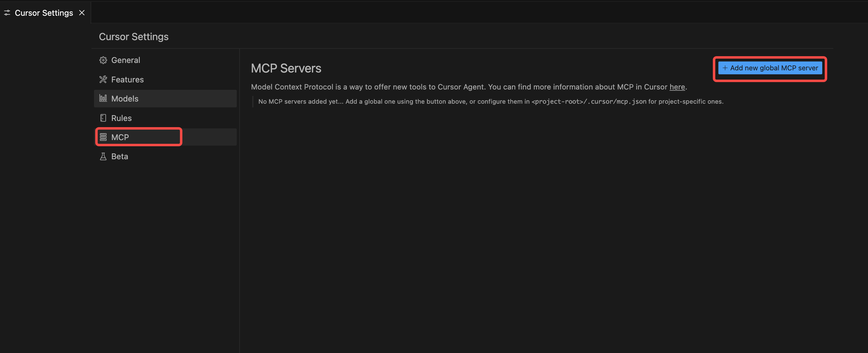868x353 pixels.
Task: Select the Models sidebar entry
Action: point(125,99)
